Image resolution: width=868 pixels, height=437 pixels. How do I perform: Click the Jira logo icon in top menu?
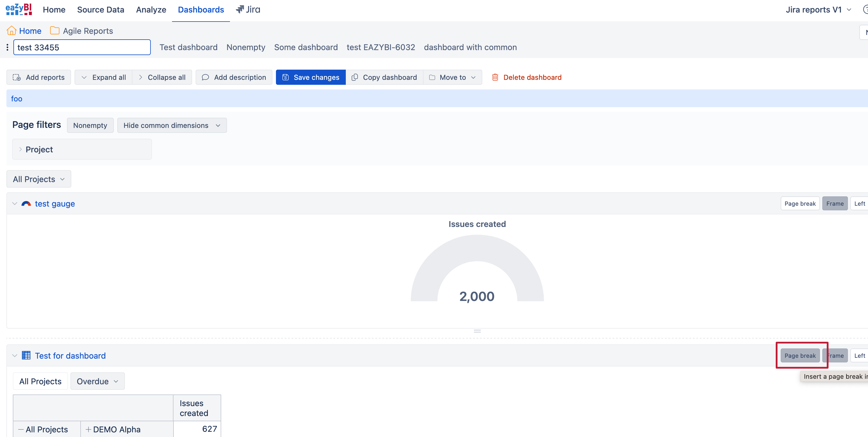point(240,9)
